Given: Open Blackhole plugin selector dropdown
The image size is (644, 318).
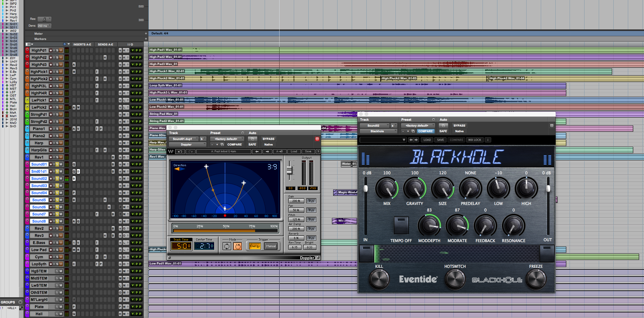Looking at the screenshot, I should 378,131.
